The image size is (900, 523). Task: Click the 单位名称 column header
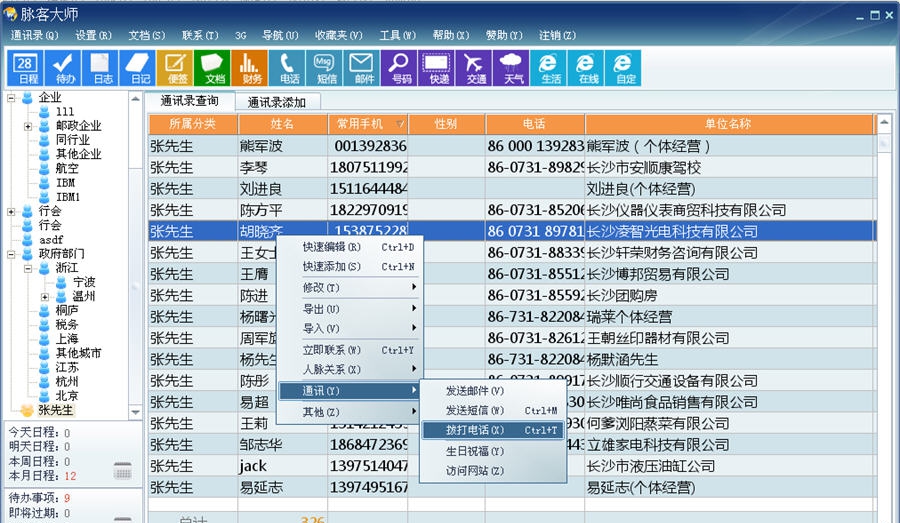(729, 124)
